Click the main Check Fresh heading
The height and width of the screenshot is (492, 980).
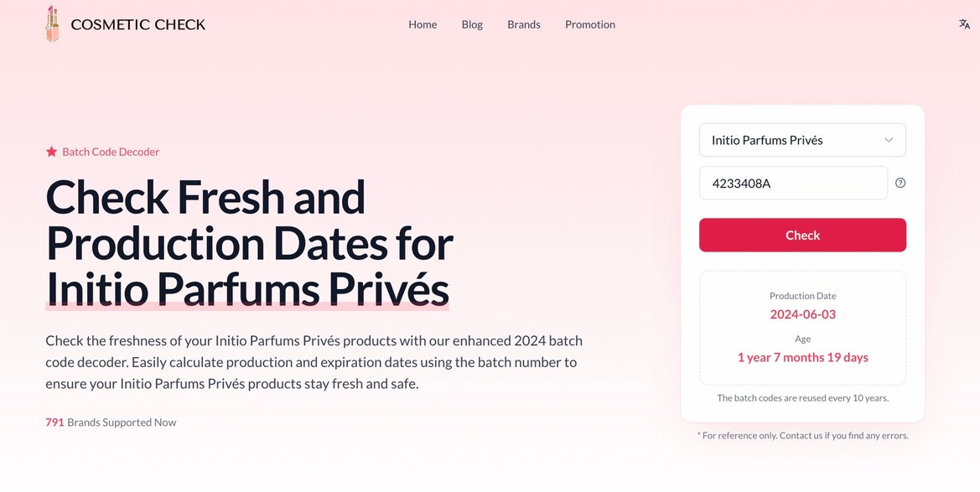[x=249, y=243]
